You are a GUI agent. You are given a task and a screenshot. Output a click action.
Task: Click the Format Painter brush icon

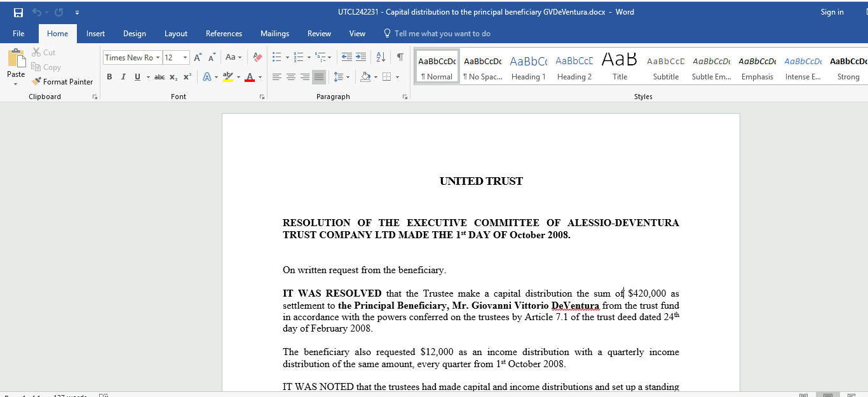(x=36, y=82)
